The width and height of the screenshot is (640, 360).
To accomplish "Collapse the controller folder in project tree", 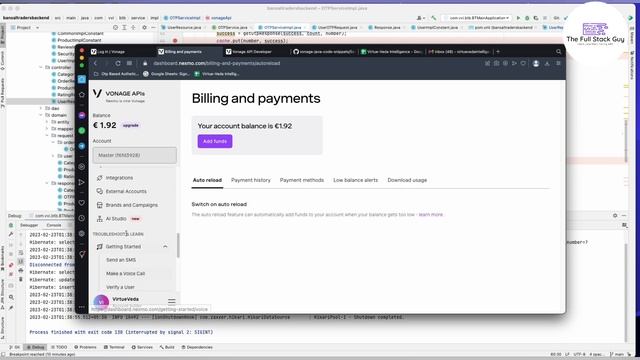I will click(x=41, y=67).
